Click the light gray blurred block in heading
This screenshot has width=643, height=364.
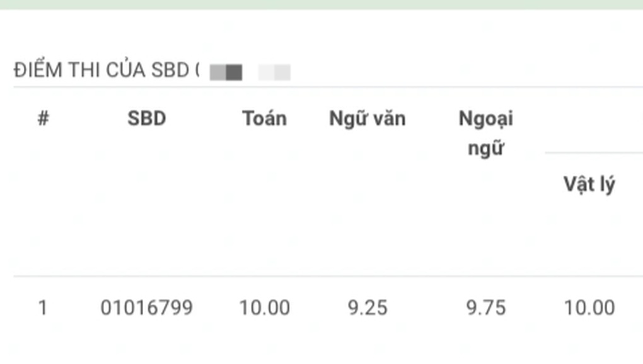tap(274, 72)
